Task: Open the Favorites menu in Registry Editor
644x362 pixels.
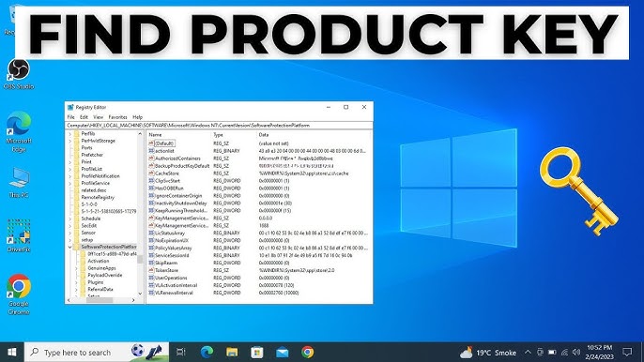Action: point(118,117)
